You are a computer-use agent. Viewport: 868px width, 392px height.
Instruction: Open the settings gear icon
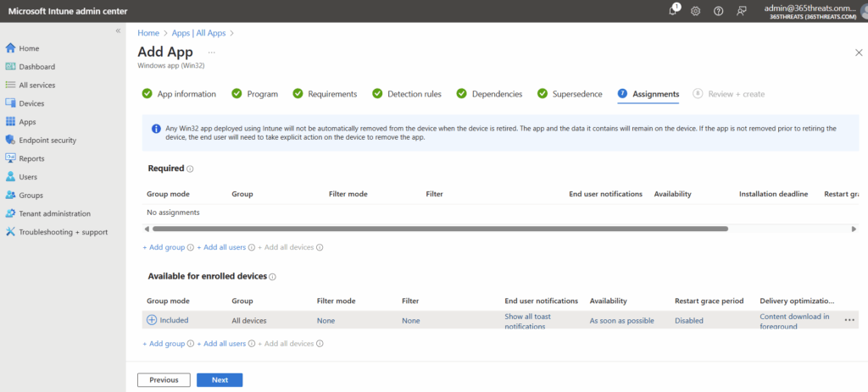696,11
